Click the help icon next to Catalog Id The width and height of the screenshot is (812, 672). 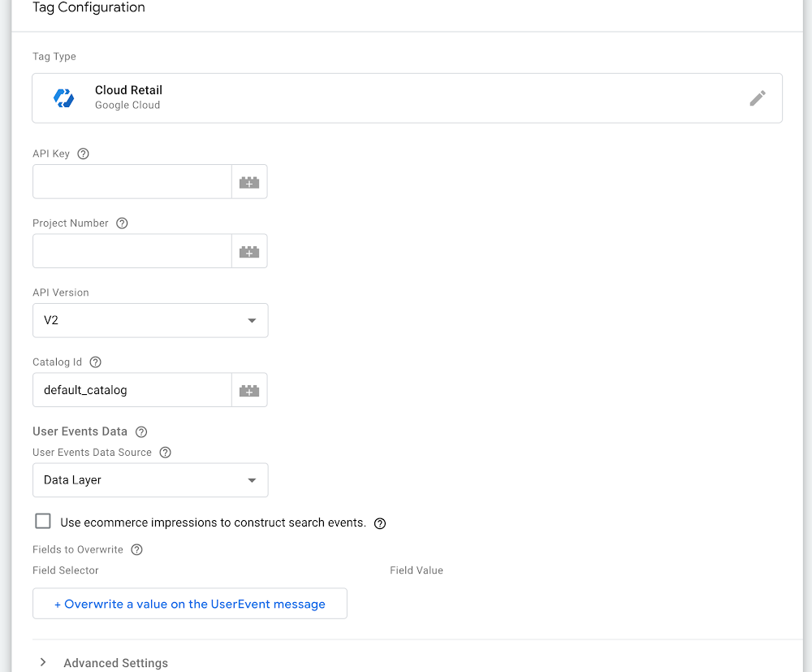(x=95, y=362)
